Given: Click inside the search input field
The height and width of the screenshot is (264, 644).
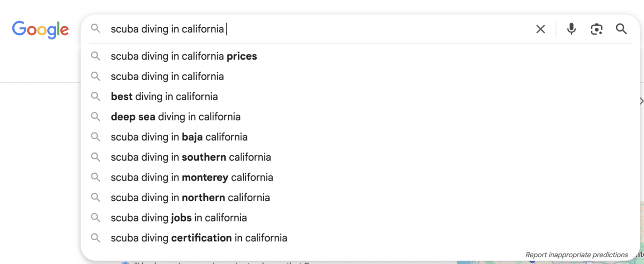Looking at the screenshot, I should click(319, 29).
